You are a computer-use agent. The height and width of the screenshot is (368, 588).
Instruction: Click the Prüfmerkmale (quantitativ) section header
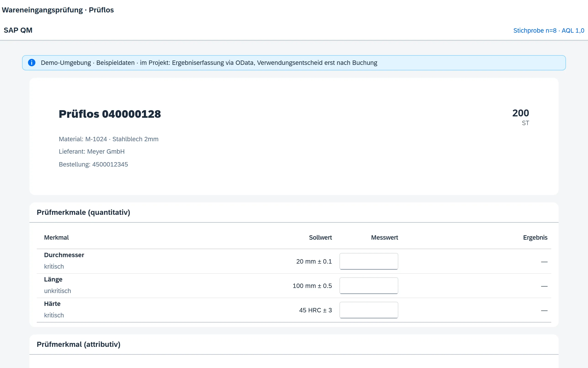point(83,212)
